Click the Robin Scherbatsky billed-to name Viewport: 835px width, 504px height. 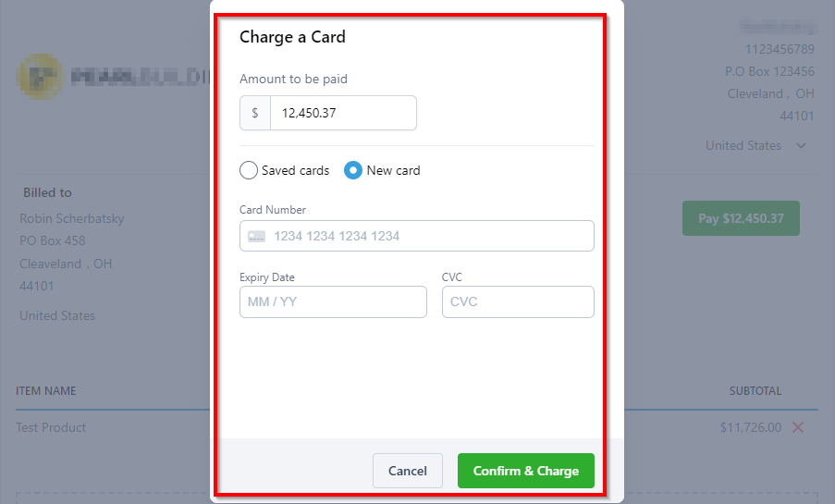pyautogui.click(x=72, y=218)
